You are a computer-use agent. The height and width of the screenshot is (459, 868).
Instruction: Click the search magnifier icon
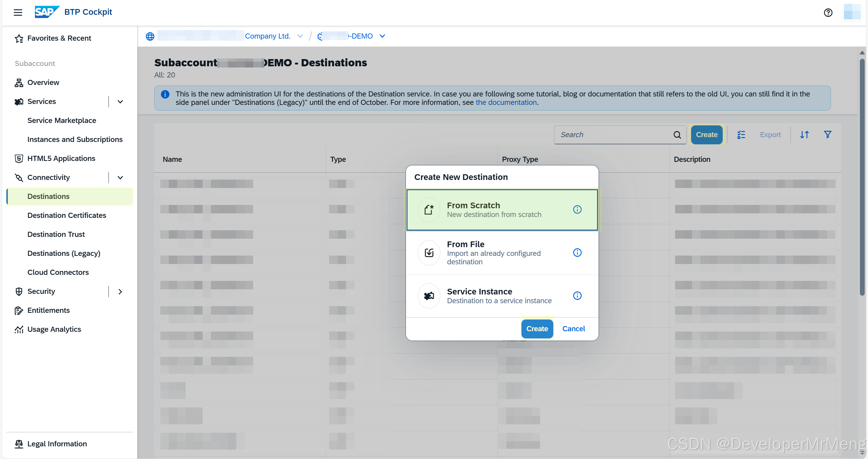pos(677,135)
